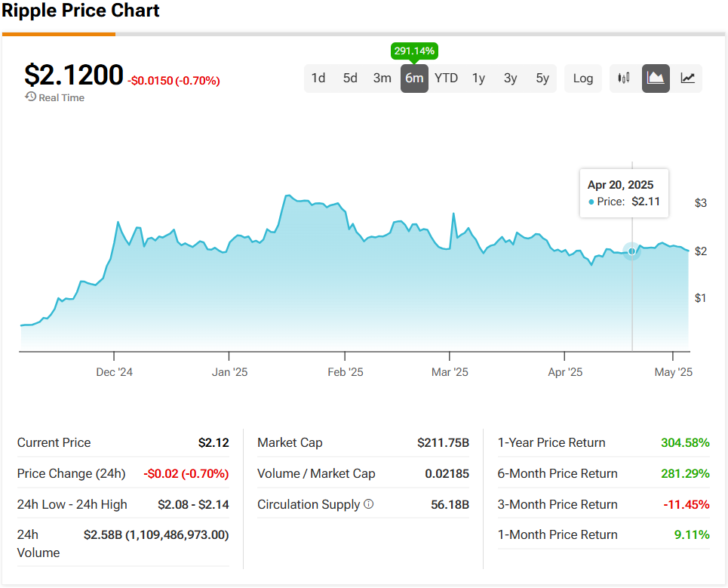Screen dimensions: 728x588
Task: Click the $3 y-axis label
Action: (701, 203)
